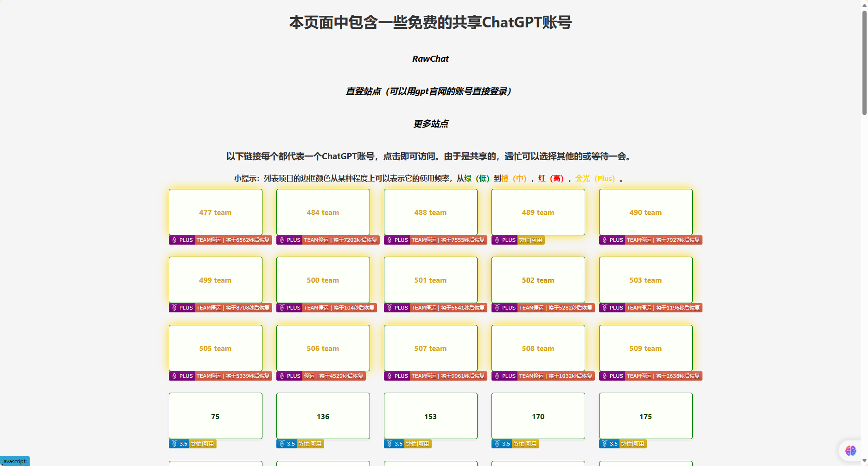Click the PLUS badge icon under 509 team
The width and height of the screenshot is (868, 466).
pyautogui.click(x=605, y=376)
